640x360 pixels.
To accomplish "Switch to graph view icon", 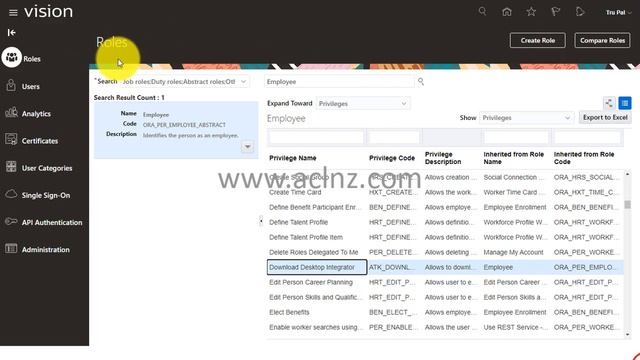I will coord(609,103).
